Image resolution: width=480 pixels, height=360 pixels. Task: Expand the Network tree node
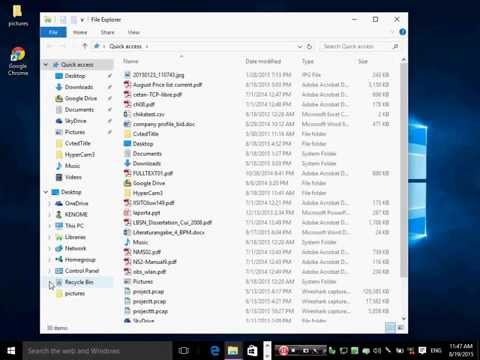(x=49, y=248)
